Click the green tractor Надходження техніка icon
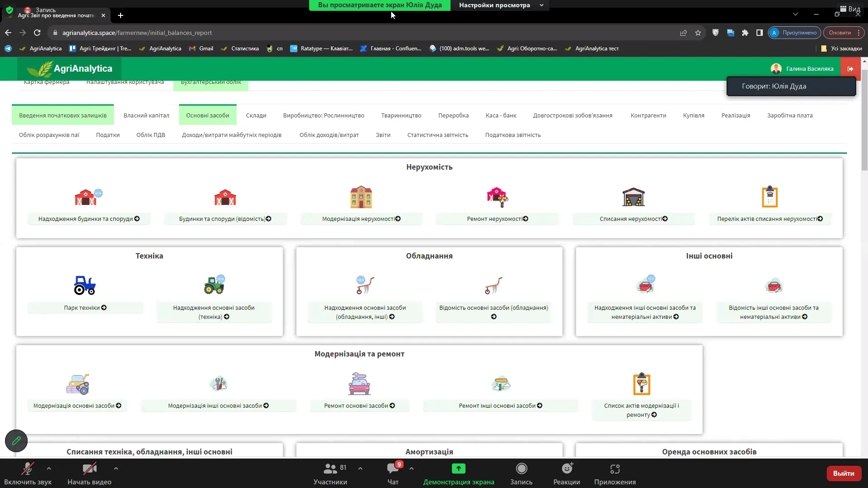This screenshot has width=868, height=488. 214,285
